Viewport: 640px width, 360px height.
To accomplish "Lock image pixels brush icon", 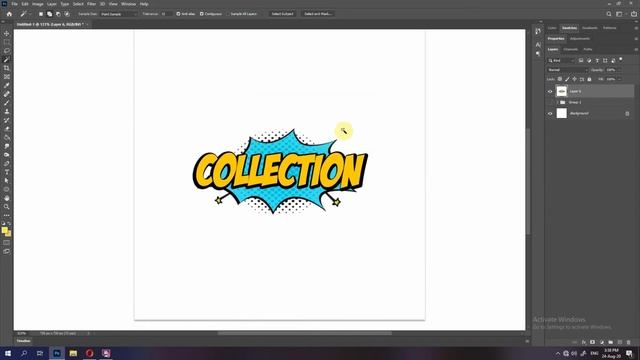I will [x=567, y=79].
